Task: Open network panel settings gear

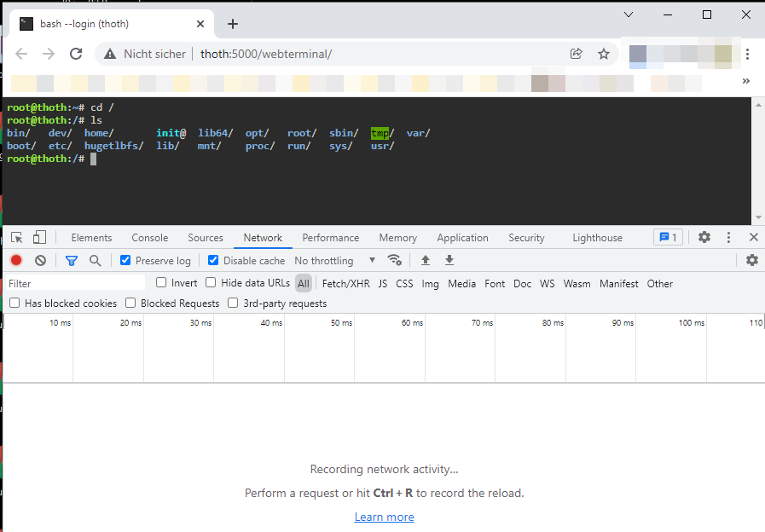Action: pyautogui.click(x=752, y=260)
